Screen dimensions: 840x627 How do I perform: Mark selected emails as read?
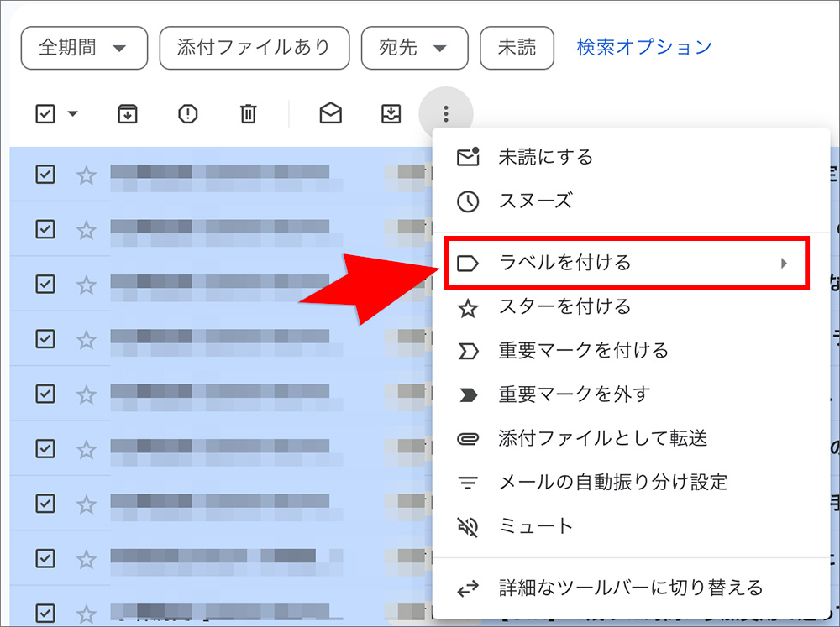tap(330, 113)
